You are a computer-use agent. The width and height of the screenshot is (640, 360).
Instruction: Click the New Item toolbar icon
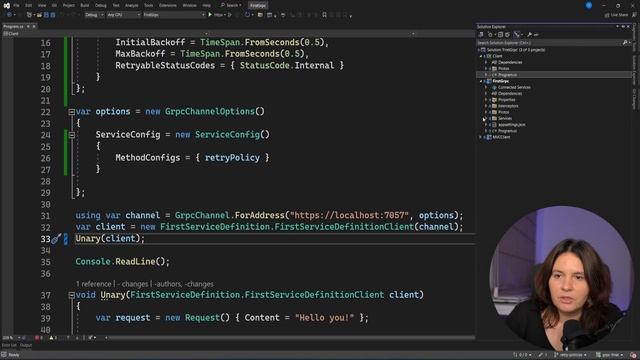pos(29,15)
